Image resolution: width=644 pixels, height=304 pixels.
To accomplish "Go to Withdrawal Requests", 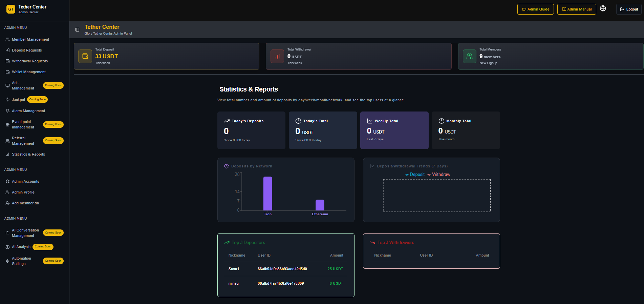I will pyautogui.click(x=30, y=61).
